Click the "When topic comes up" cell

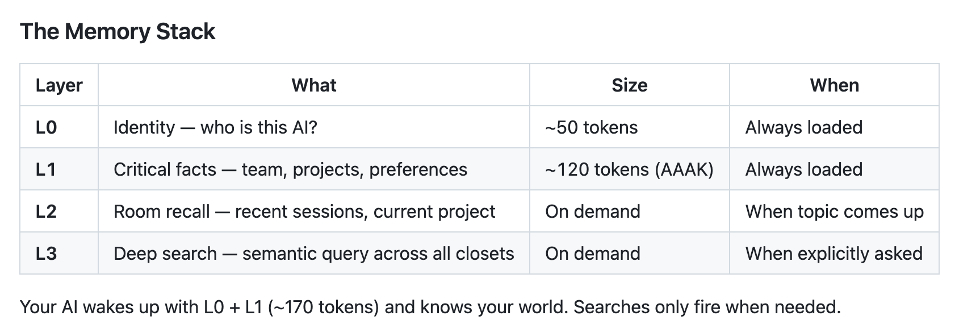coord(834,211)
